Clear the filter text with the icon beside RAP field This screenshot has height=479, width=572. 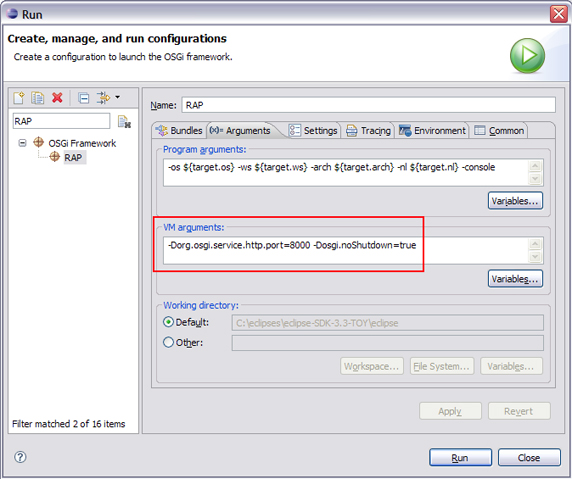click(x=124, y=121)
